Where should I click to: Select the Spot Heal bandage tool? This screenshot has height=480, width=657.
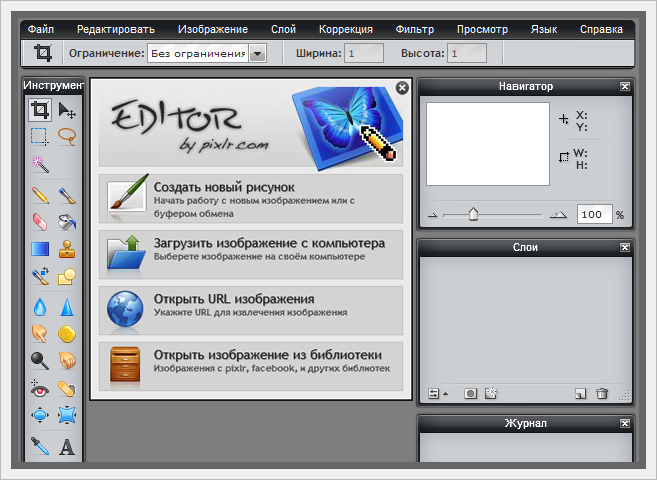(67, 389)
